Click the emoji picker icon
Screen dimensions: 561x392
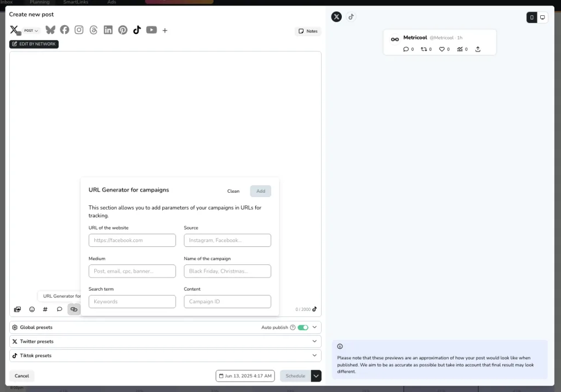pos(32,309)
